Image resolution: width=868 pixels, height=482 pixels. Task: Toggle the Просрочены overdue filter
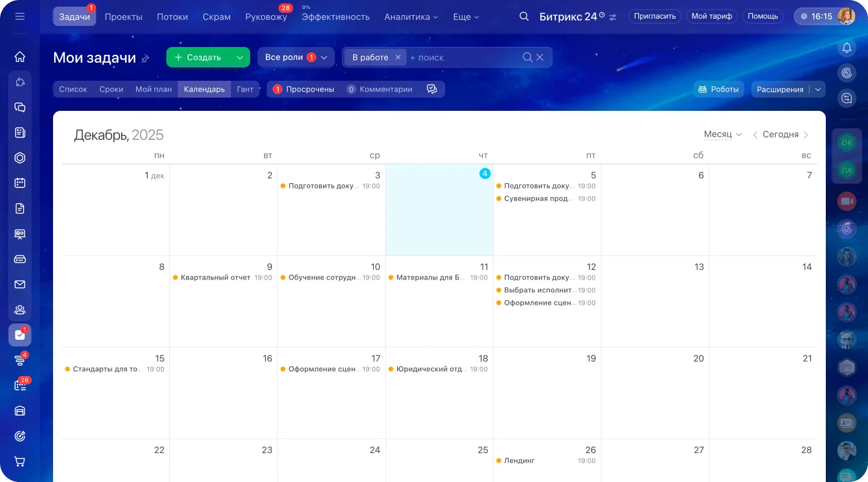pyautogui.click(x=304, y=89)
